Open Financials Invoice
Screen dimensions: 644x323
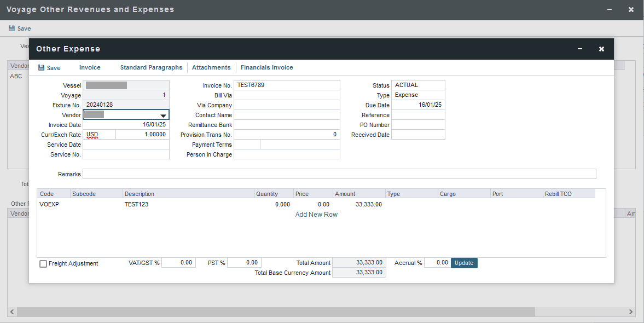pyautogui.click(x=267, y=68)
